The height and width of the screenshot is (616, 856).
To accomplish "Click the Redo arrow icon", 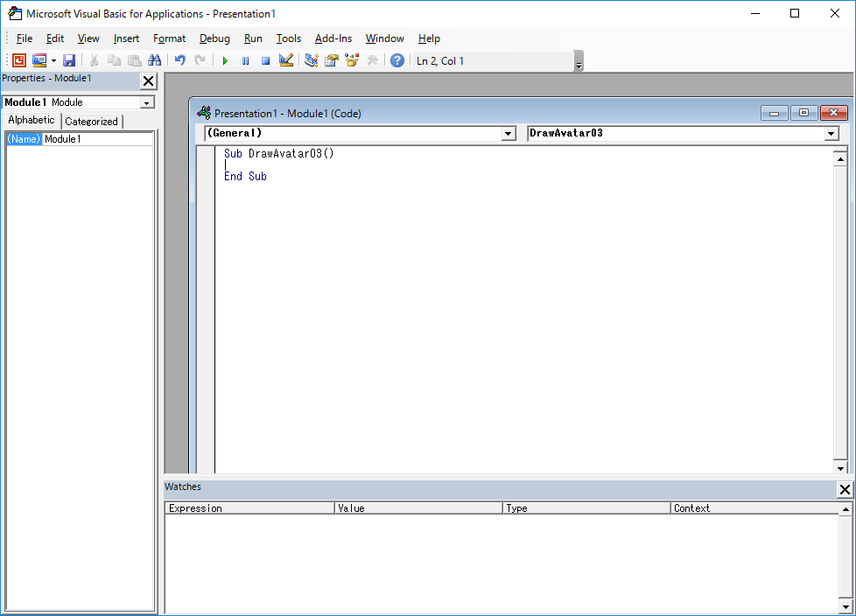I will [x=200, y=60].
